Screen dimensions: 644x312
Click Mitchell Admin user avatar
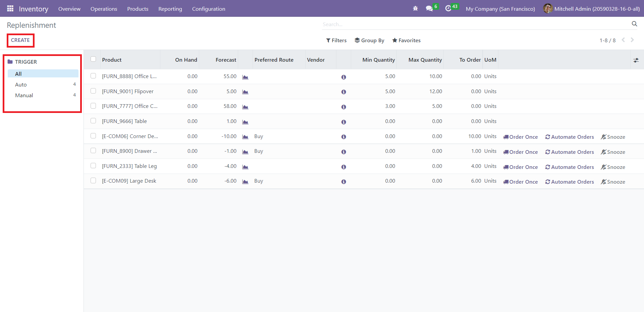548,8
